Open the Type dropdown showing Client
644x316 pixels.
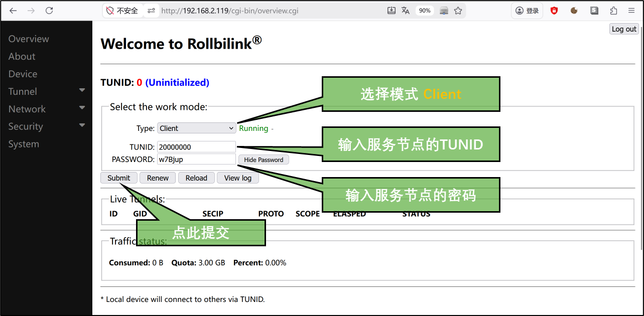click(x=197, y=128)
